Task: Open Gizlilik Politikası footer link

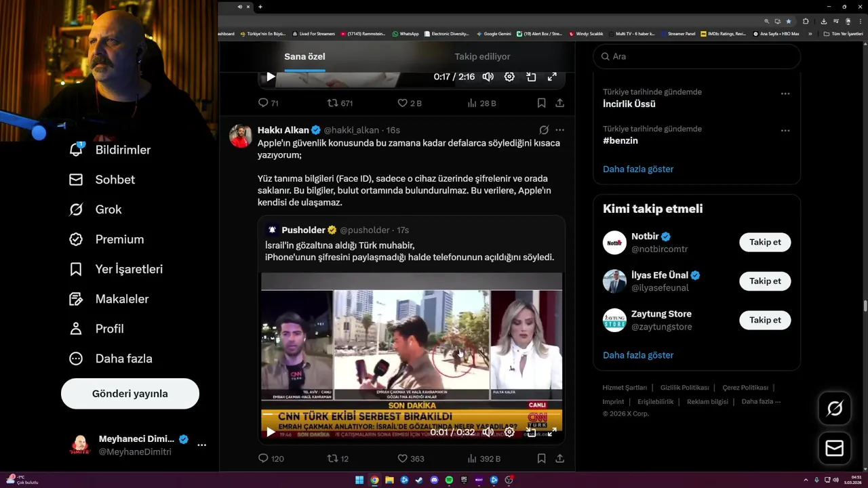Action: 684,388
